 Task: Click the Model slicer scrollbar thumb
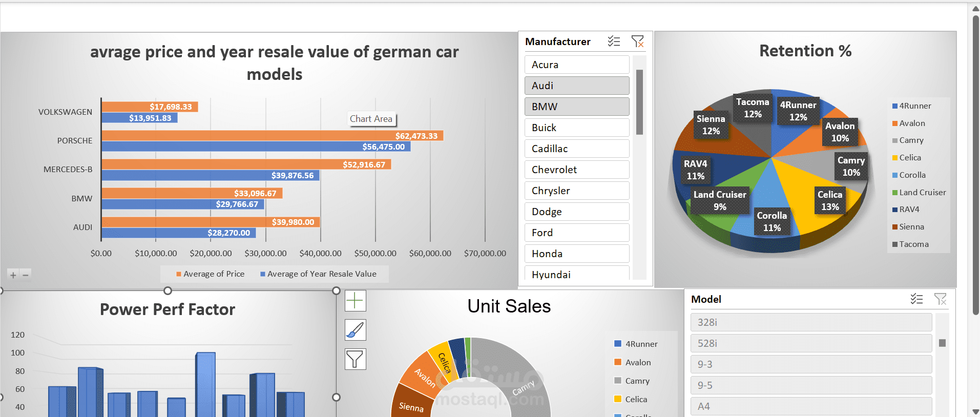(x=942, y=343)
